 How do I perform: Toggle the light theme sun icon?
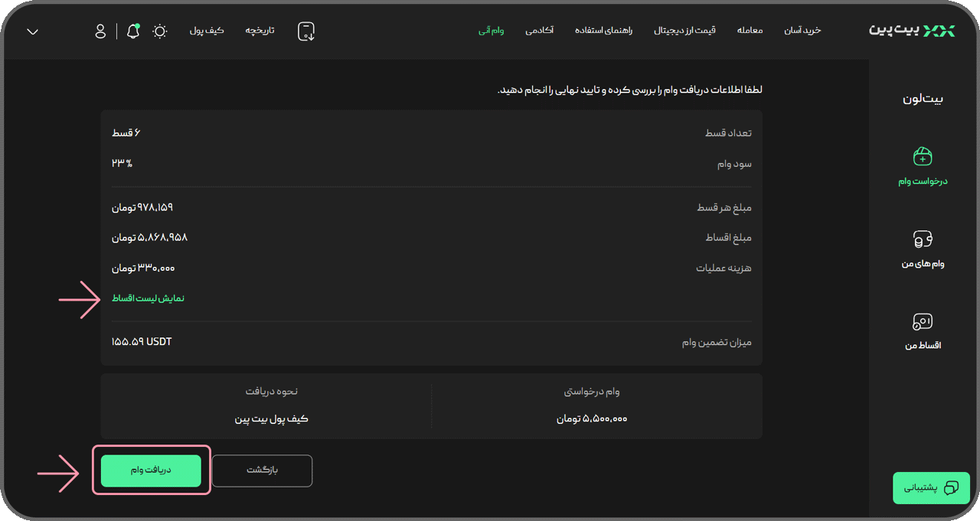(159, 31)
